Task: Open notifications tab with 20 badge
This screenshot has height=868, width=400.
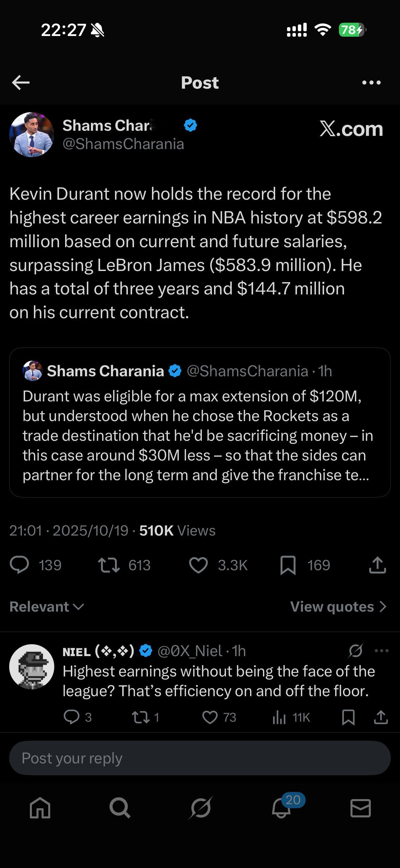Action: [x=282, y=808]
